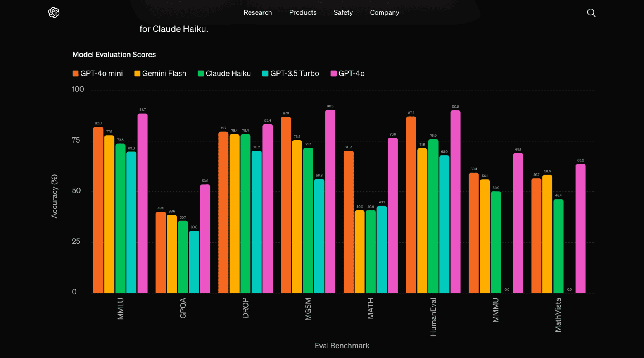Viewport: 644px width, 358px height.
Task: Open the Company menu
Action: pos(385,13)
